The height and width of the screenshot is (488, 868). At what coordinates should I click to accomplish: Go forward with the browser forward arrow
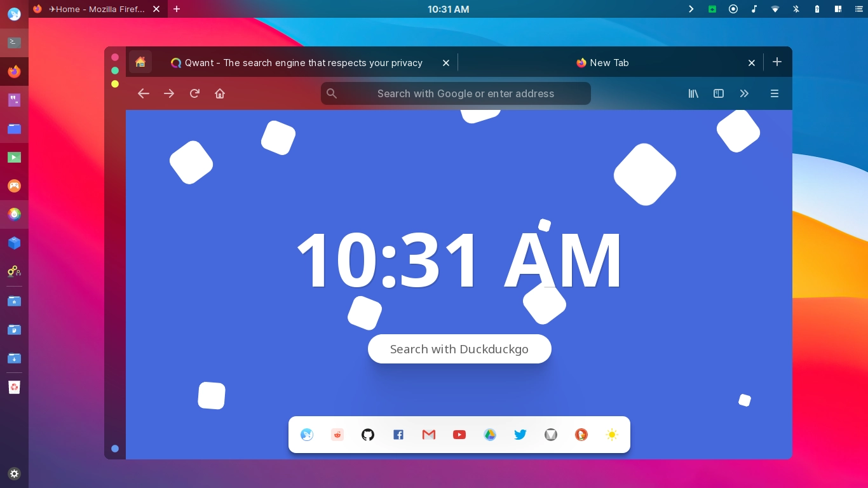169,93
